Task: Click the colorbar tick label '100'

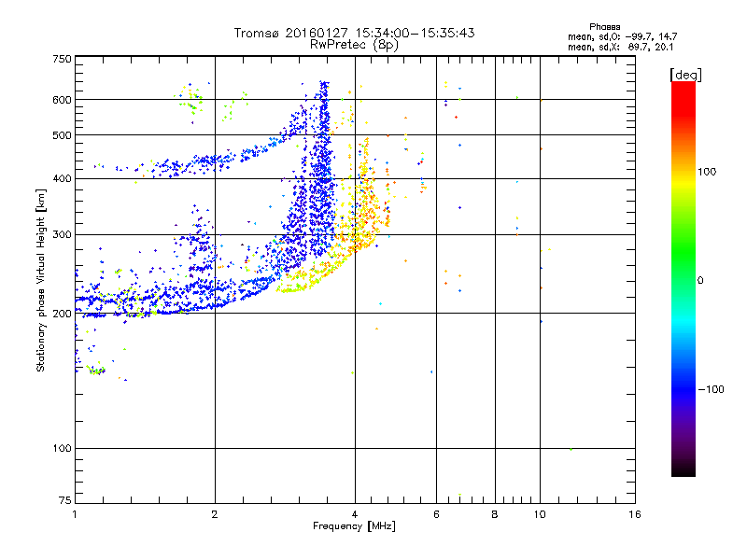Action: (x=707, y=172)
